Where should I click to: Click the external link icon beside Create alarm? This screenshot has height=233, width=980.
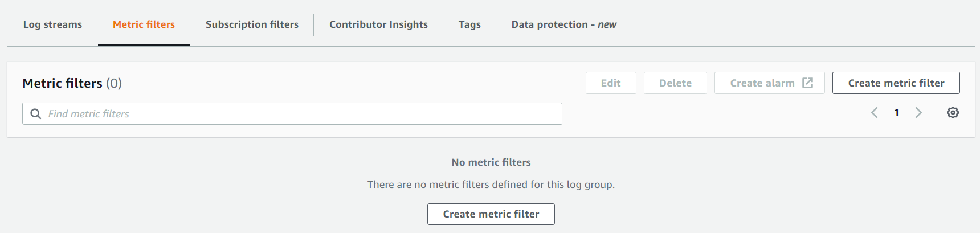pos(808,83)
